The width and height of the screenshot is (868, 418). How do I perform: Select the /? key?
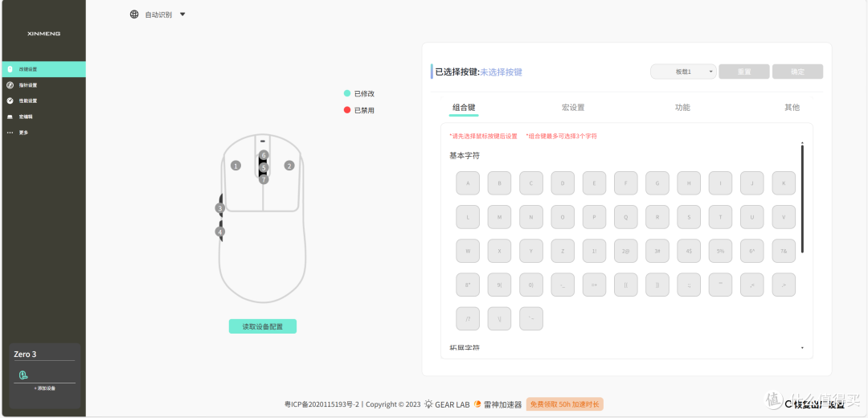468,318
